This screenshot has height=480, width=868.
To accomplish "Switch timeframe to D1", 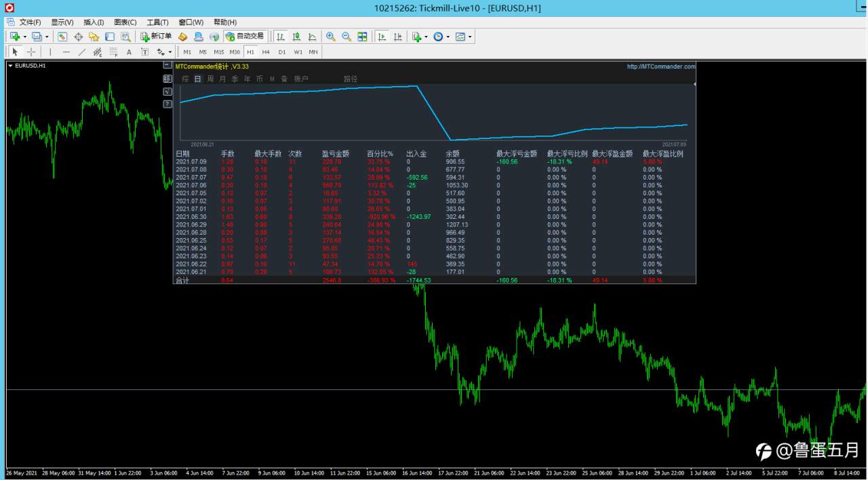I will coord(282,52).
